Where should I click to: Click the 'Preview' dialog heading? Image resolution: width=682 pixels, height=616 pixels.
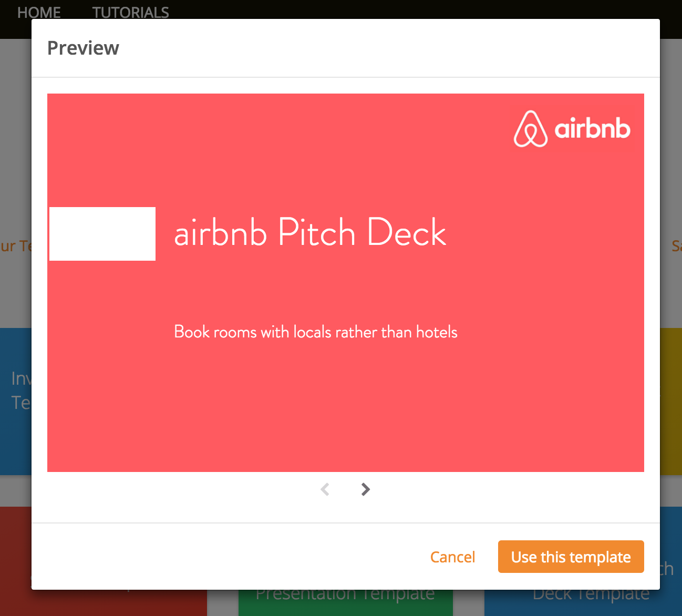click(x=83, y=48)
